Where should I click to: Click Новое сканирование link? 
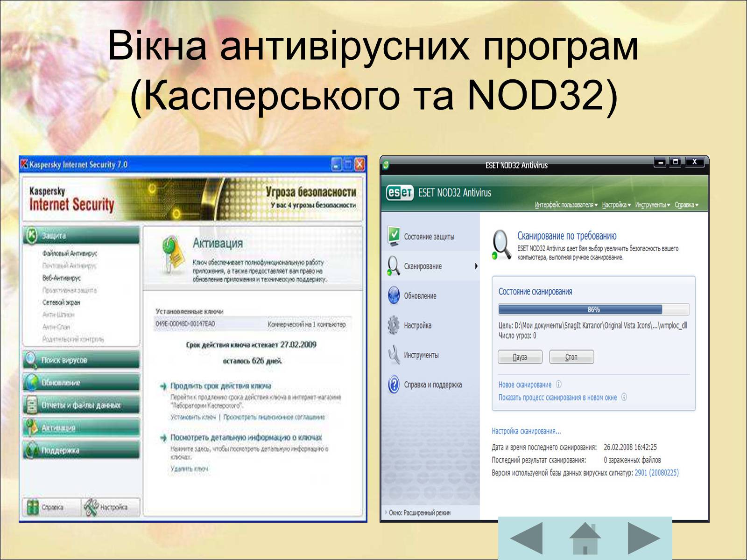pos(525,385)
